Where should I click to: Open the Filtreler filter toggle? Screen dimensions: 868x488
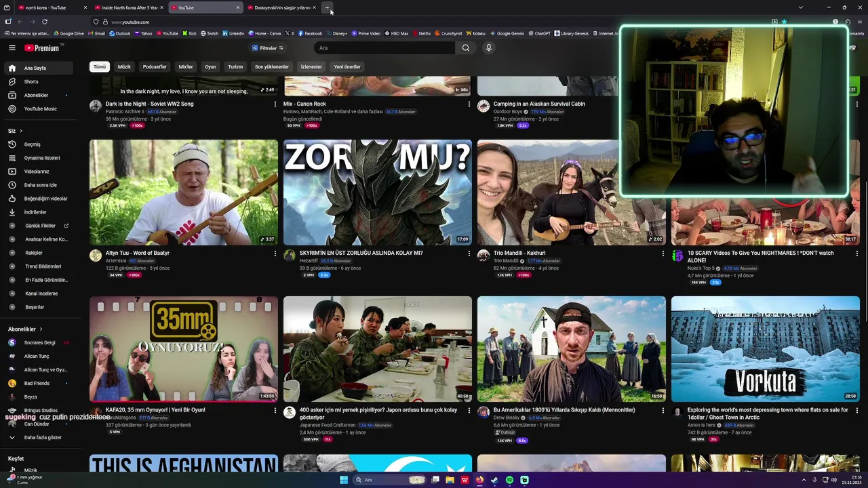(x=268, y=48)
